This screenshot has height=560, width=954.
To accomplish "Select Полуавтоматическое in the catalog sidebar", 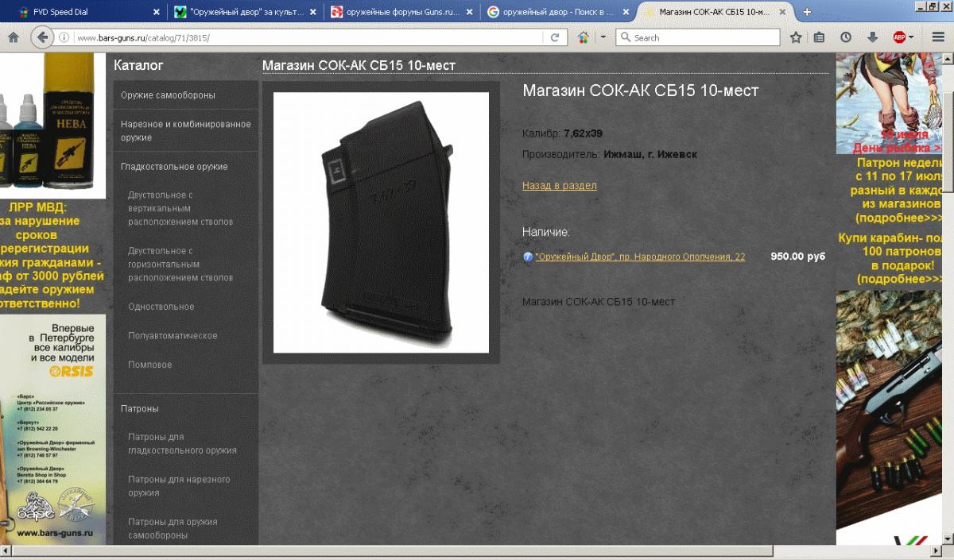I will pyautogui.click(x=173, y=336).
